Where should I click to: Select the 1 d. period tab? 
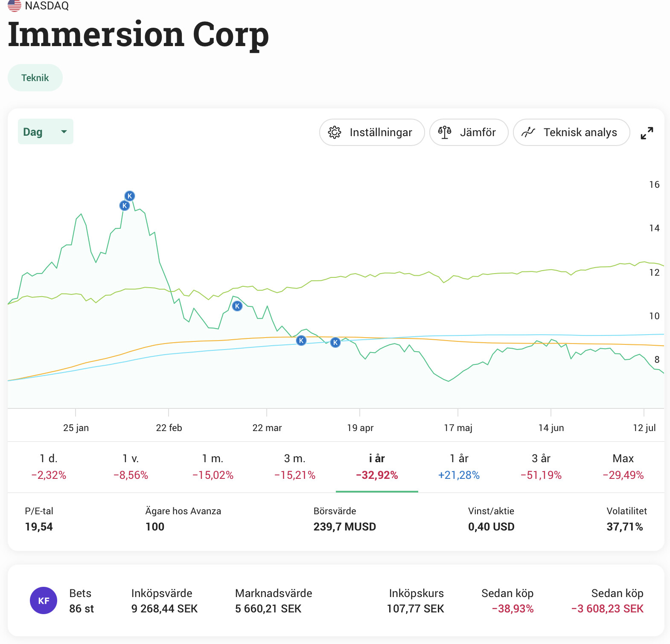49,466
